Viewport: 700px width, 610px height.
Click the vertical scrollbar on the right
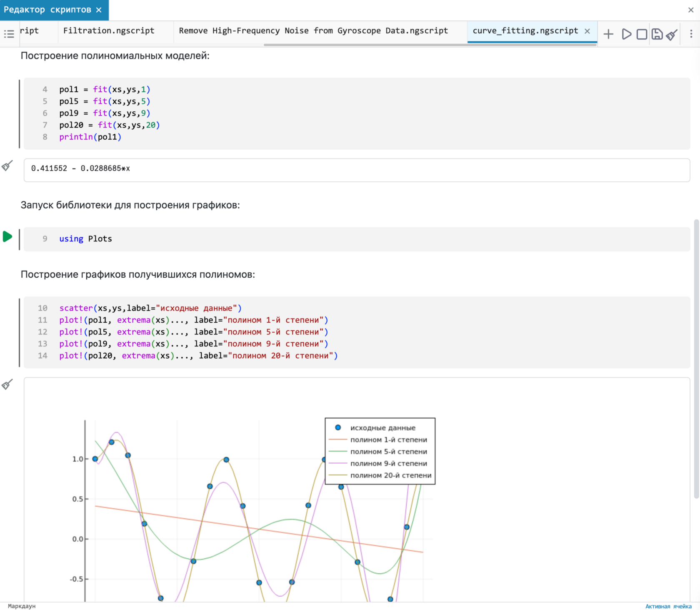(696, 359)
